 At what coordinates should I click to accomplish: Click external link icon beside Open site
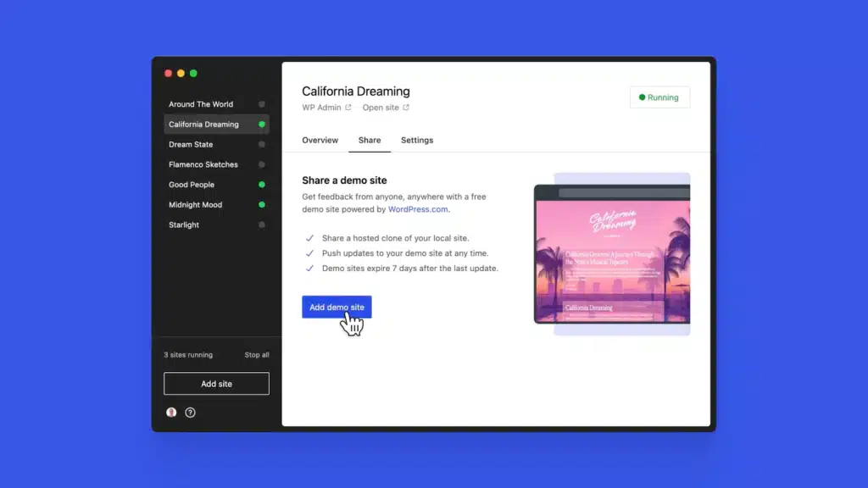pyautogui.click(x=406, y=108)
